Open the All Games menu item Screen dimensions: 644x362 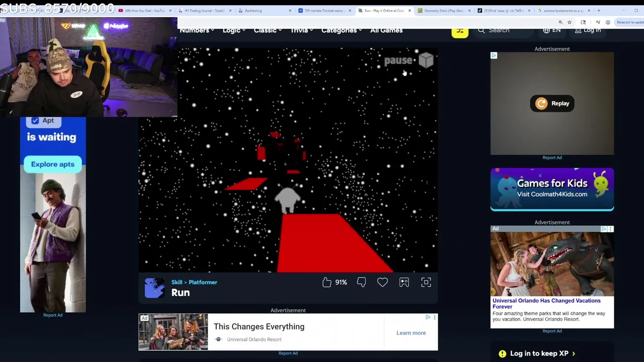click(386, 30)
